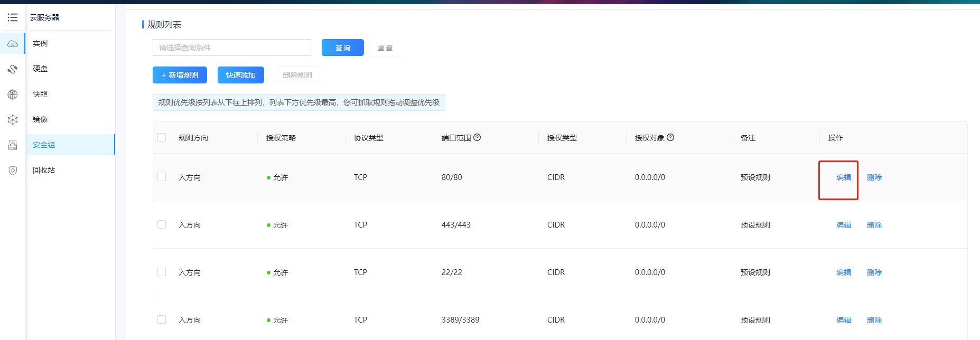Image resolution: width=980 pixels, height=340 pixels.
Task: Click 预设规则 in the 80/80 rule row
Action: (x=755, y=177)
